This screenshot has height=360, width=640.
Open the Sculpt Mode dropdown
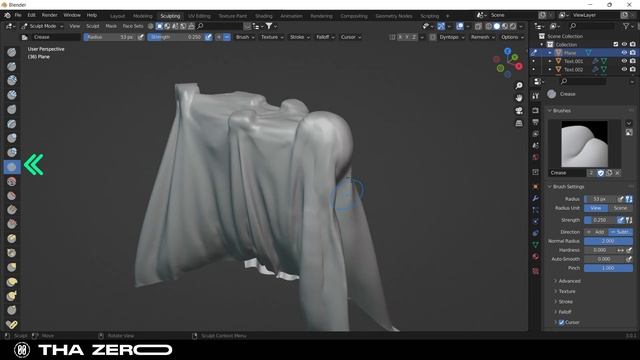(x=42, y=26)
